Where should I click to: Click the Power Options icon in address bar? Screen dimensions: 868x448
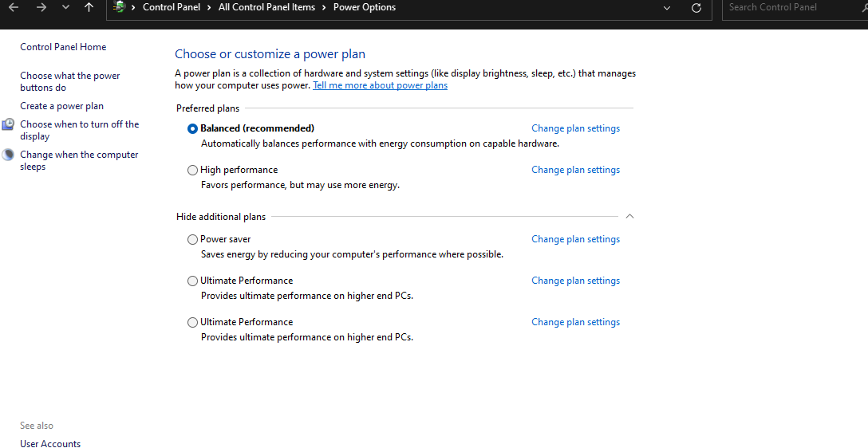(x=118, y=7)
